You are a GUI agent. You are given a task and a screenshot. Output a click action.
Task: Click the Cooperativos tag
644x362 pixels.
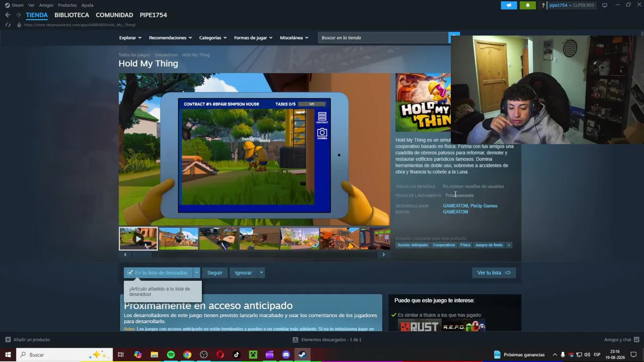(444, 245)
